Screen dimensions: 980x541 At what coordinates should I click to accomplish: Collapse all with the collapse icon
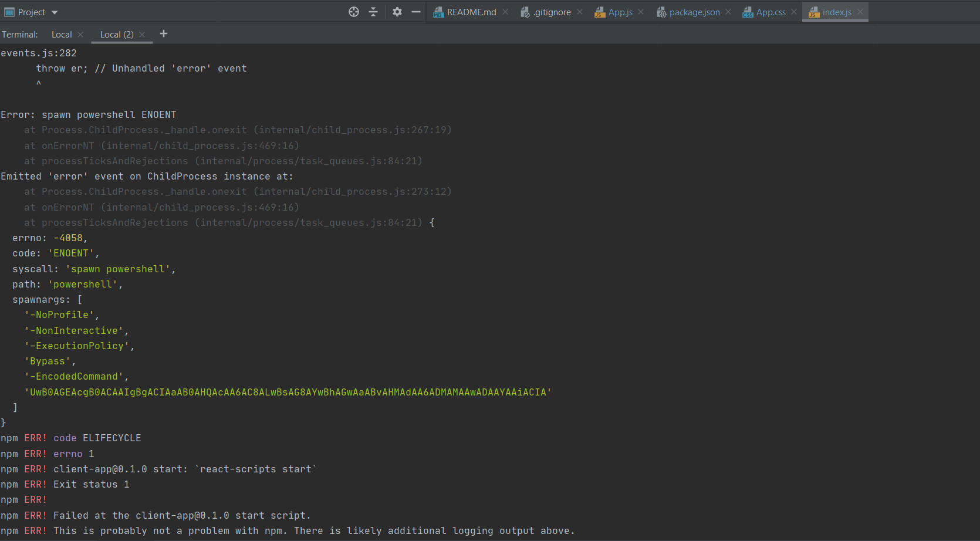click(x=373, y=12)
